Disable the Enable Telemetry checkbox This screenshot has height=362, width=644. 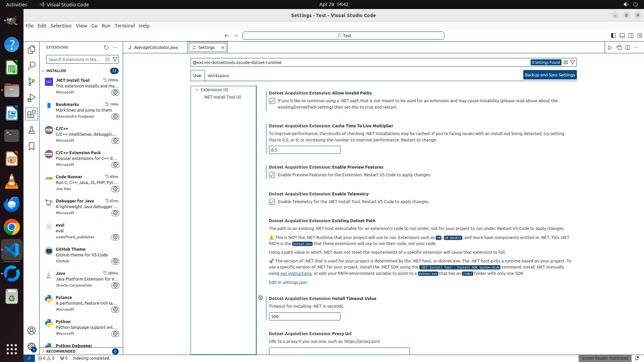(272, 202)
